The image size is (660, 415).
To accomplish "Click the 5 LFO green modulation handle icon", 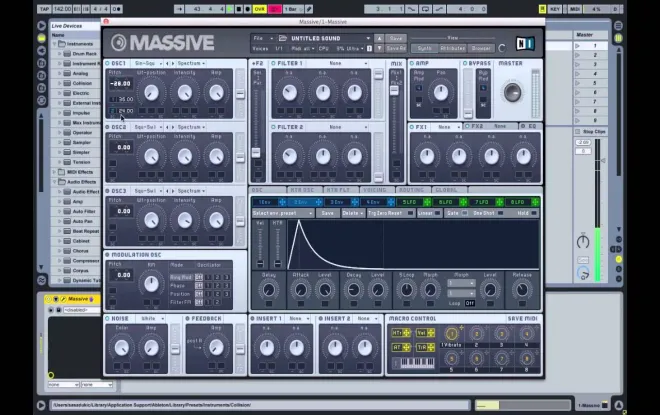I will [x=427, y=202].
